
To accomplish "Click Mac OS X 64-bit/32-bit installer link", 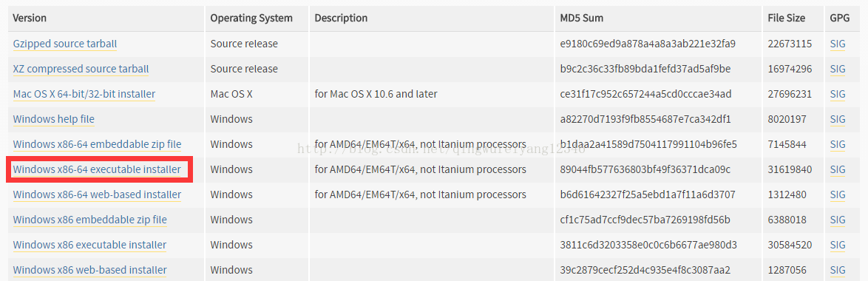I will (84, 94).
